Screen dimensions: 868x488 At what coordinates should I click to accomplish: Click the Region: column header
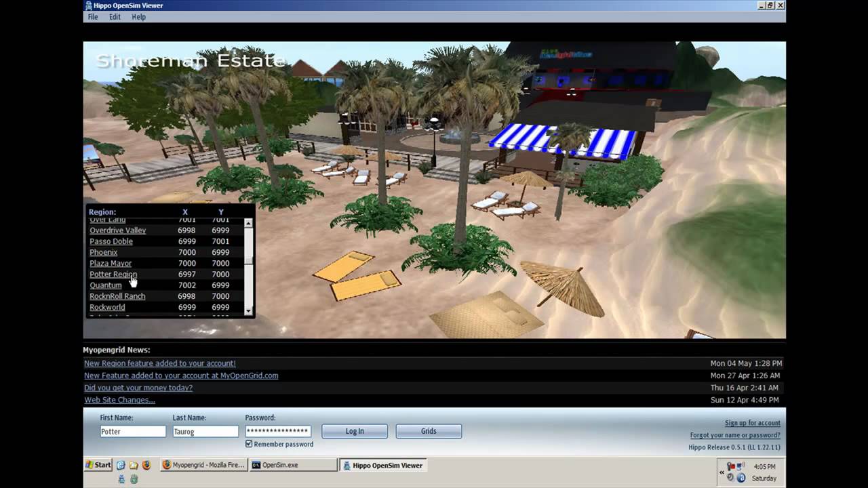(102, 212)
